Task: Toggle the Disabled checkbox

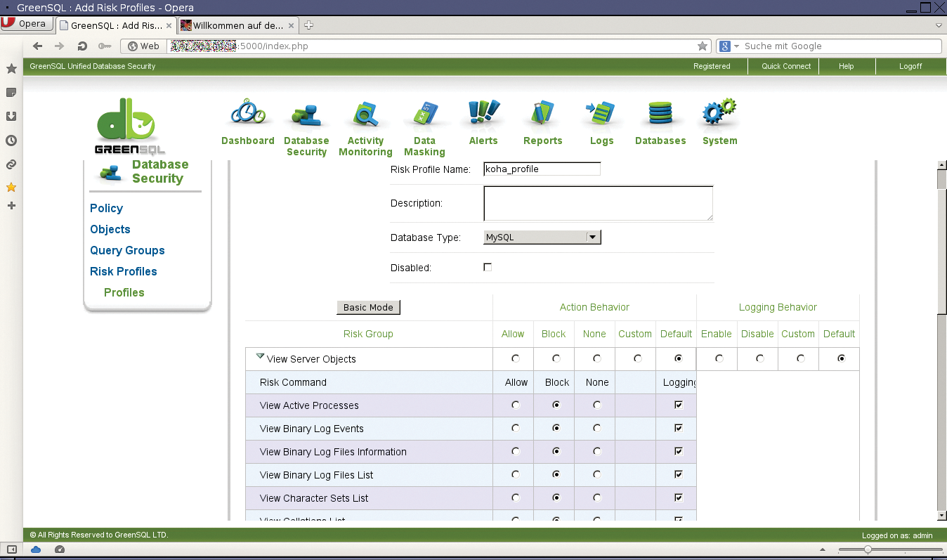Action: (x=488, y=267)
